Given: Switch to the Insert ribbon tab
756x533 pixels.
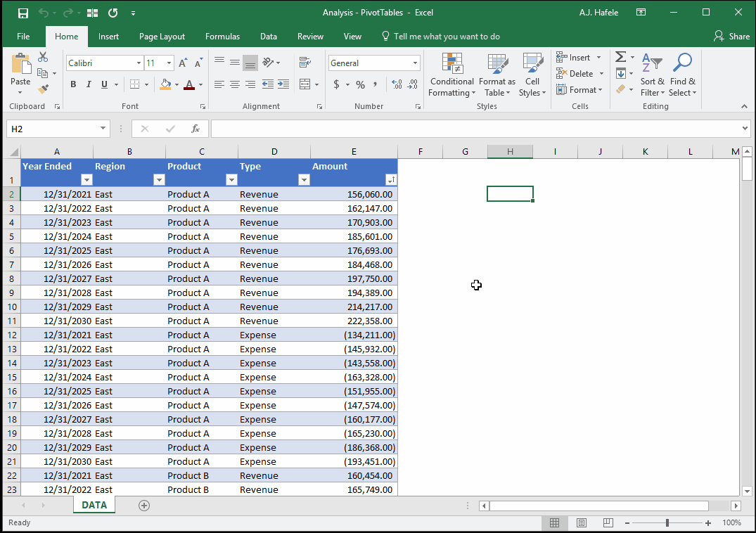Looking at the screenshot, I should (108, 37).
